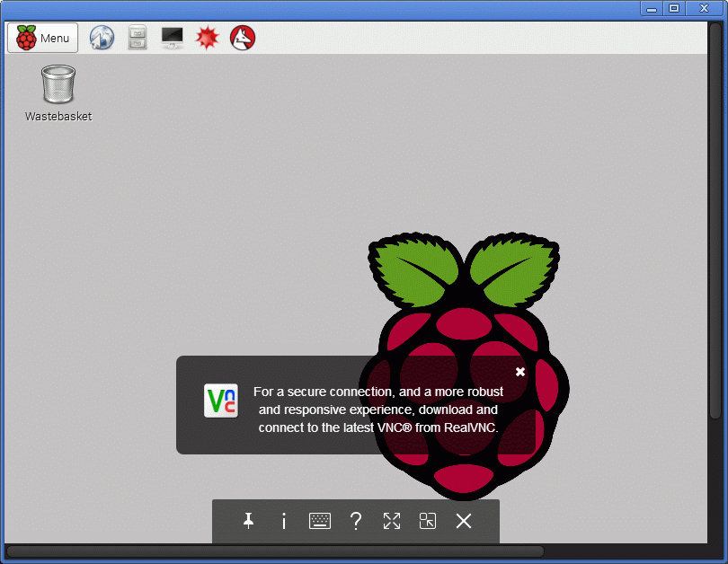Click the VNC logo in the notification
Screen dimensions: 728x564
221,401
